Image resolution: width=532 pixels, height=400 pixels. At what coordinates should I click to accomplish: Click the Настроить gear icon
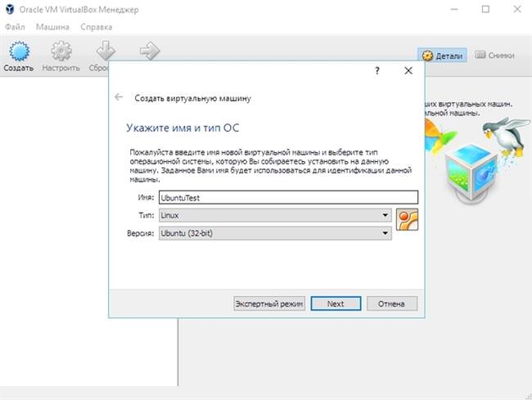(x=61, y=52)
